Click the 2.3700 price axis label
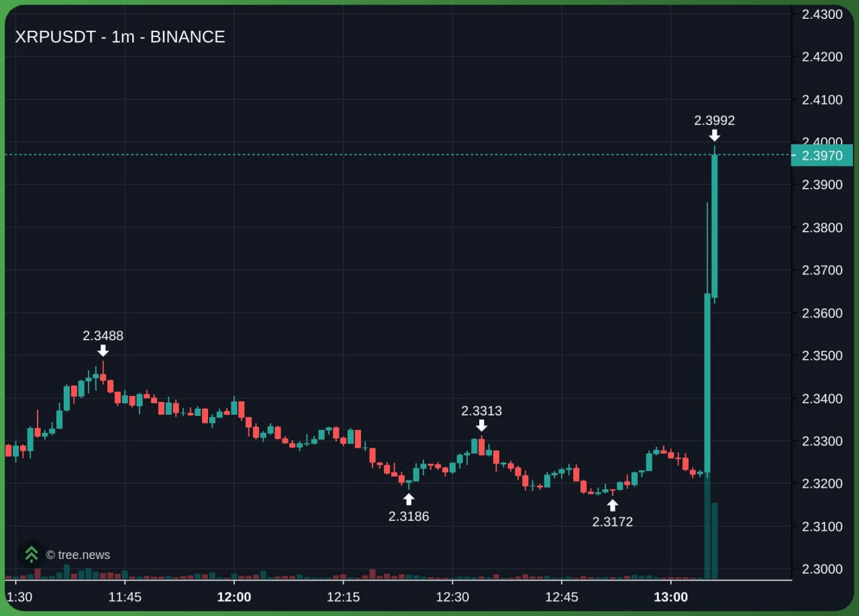 [822, 270]
